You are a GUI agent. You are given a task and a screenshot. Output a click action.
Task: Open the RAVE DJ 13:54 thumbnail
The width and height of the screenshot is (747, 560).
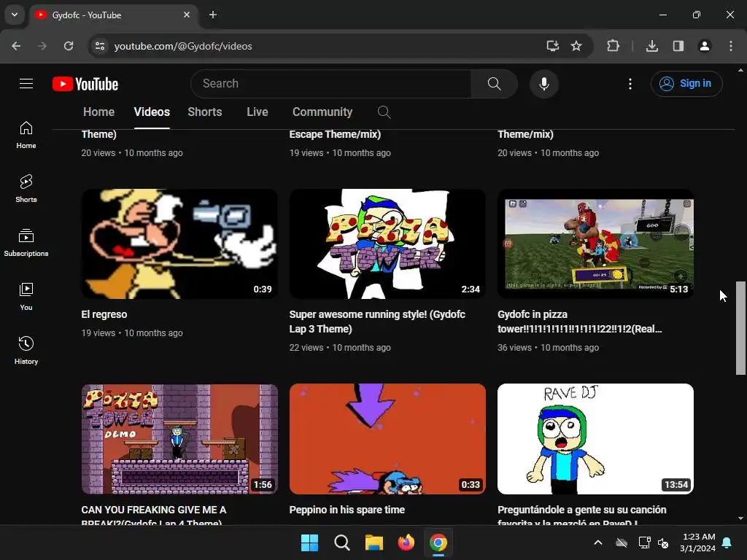[x=595, y=439]
